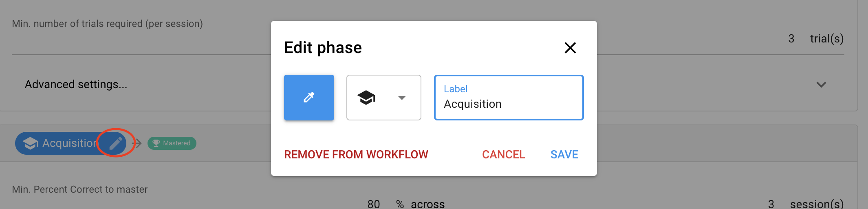Select the Acquisition phase label
The height and width of the screenshot is (209, 868).
tap(69, 143)
